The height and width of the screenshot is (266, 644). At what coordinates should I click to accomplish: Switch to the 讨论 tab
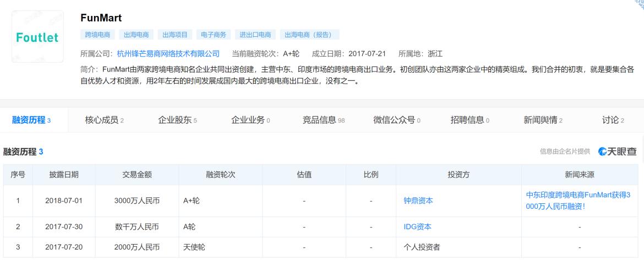click(613, 120)
